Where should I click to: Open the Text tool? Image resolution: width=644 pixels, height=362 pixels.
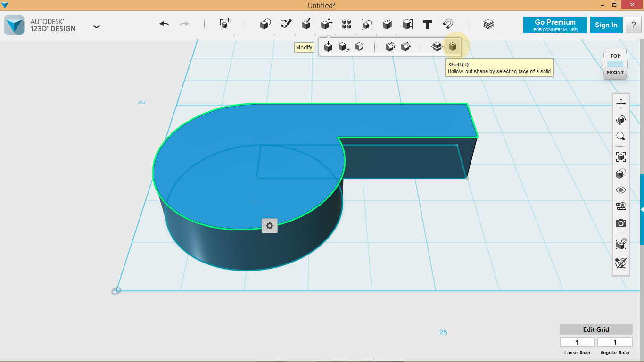coord(427,25)
